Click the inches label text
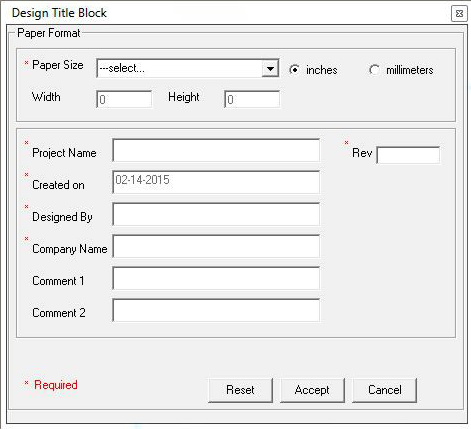The width and height of the screenshot is (471, 429). pos(322,70)
